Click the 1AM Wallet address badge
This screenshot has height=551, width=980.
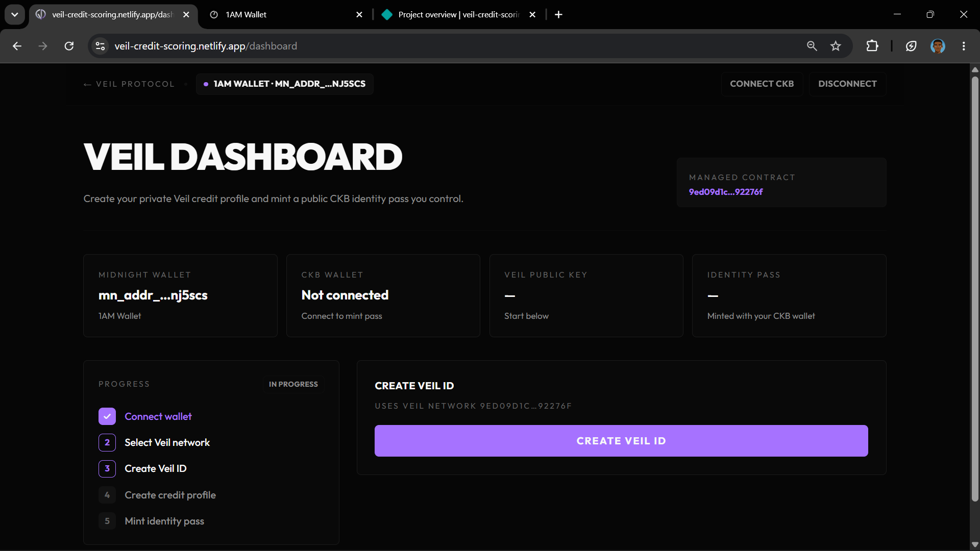click(285, 84)
